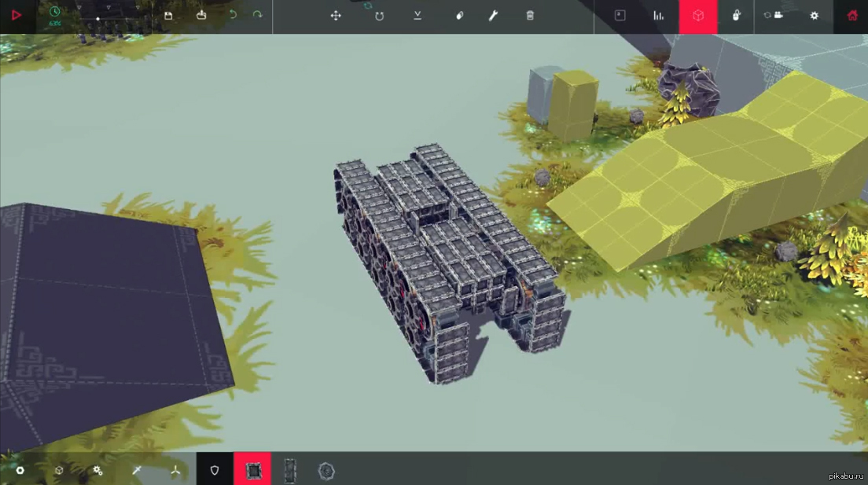Select the wrench key-mapping tool
868x485 pixels.
coord(493,16)
